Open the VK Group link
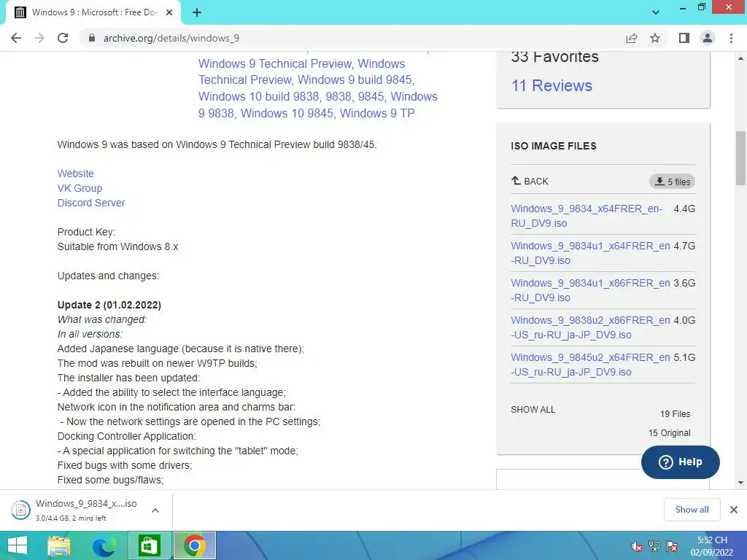This screenshot has width=747, height=560. click(x=80, y=188)
